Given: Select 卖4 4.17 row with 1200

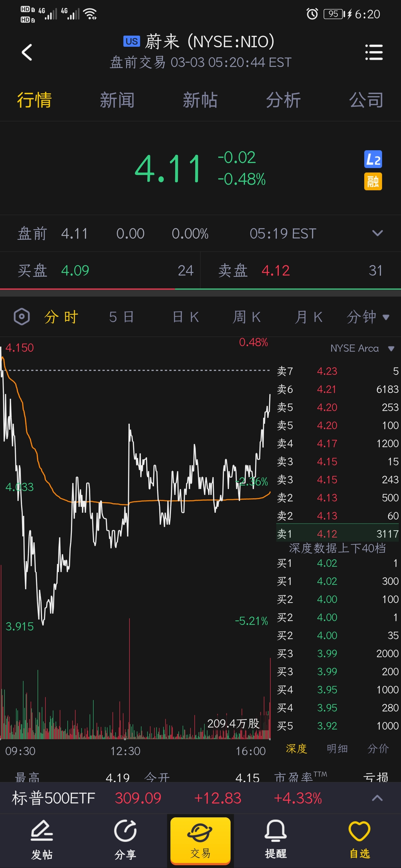Looking at the screenshot, I should point(338,443).
